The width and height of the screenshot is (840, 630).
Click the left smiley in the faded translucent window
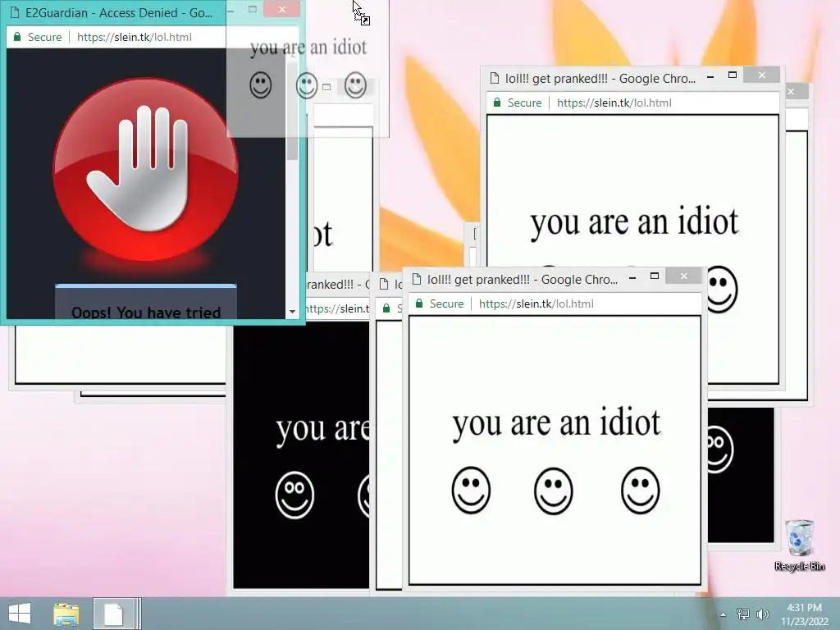click(x=260, y=84)
